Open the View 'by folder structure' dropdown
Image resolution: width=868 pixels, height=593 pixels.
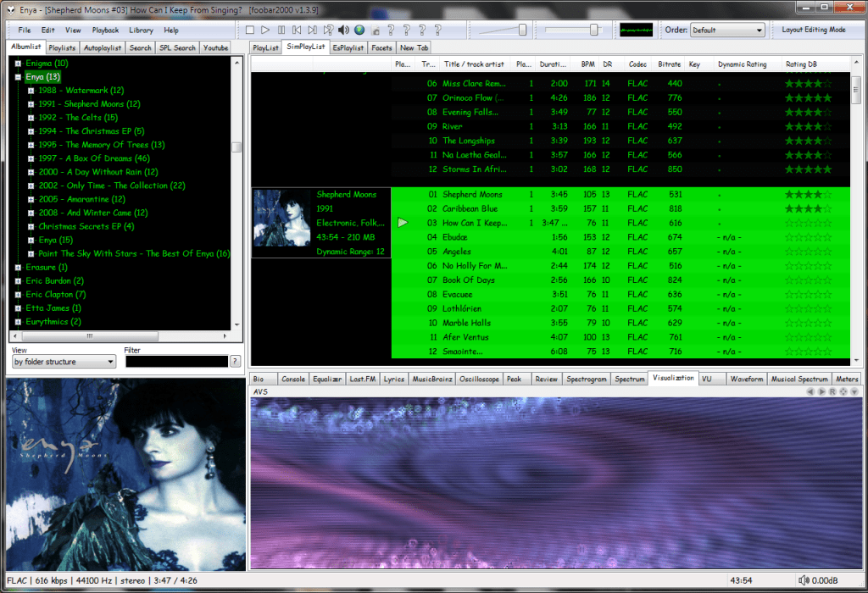64,362
